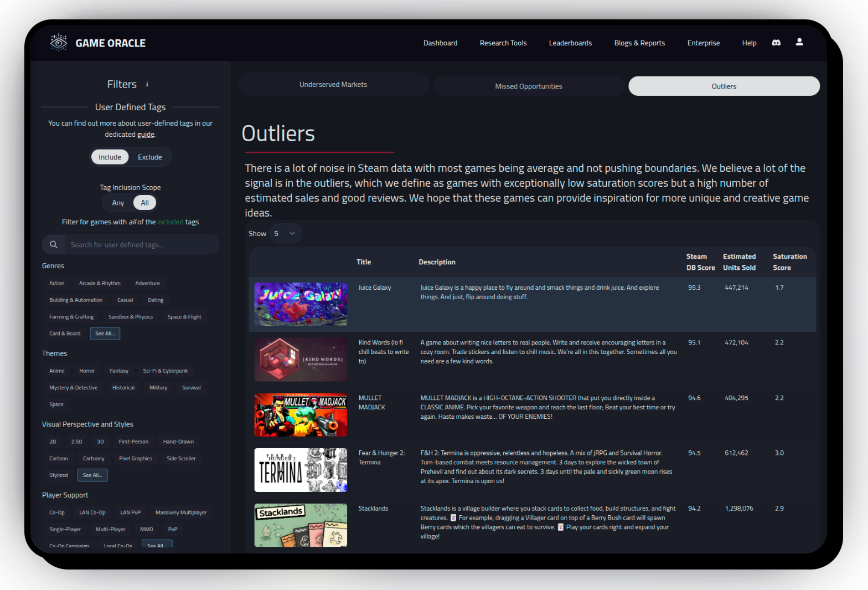The width and height of the screenshot is (868, 590).
Task: Open the MULLET MADJACK cover image
Action: pyautogui.click(x=301, y=415)
